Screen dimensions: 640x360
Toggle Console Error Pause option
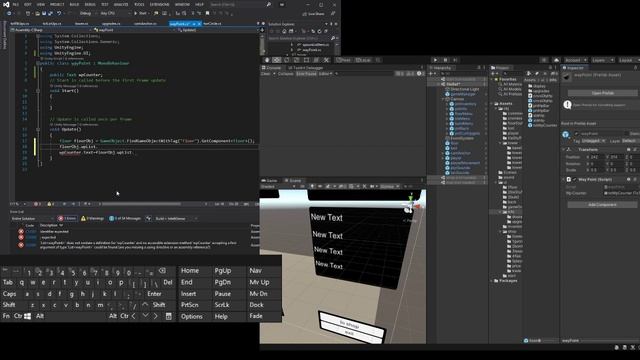pos(306,74)
